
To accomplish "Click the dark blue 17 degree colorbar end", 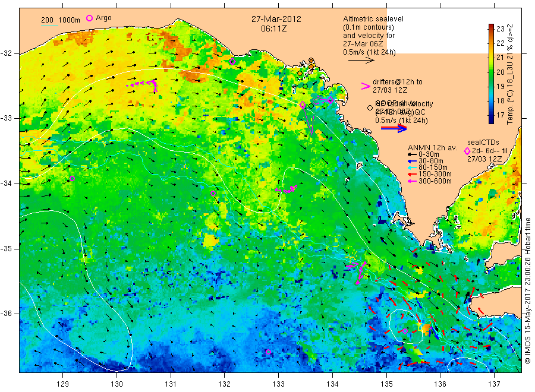I will (491, 119).
